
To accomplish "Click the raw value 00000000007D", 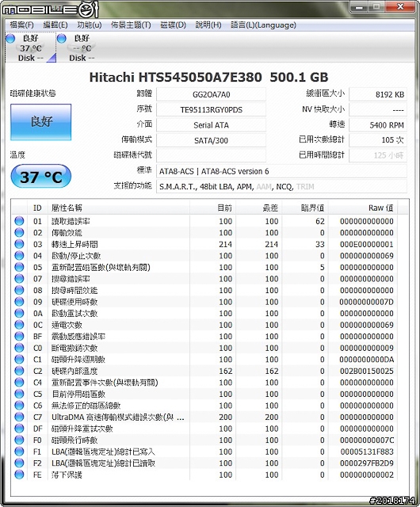I will tap(367, 302).
